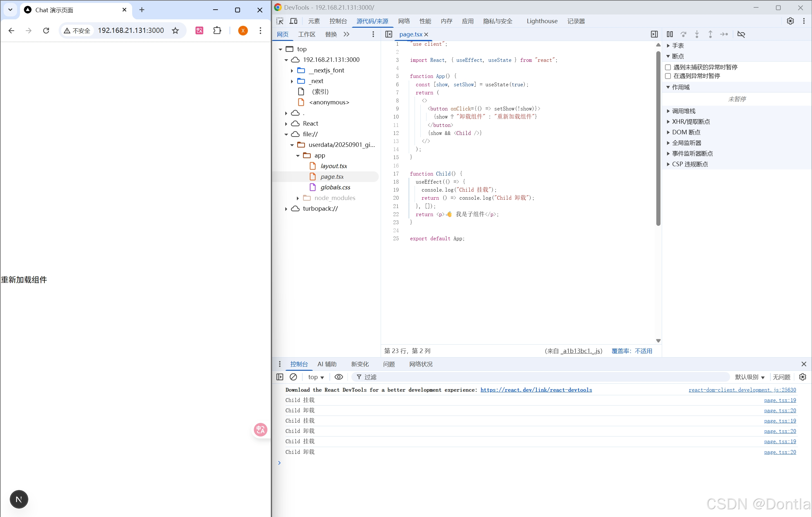The image size is (812, 517).
Task: Click the pause script execution icon
Action: pyautogui.click(x=670, y=34)
